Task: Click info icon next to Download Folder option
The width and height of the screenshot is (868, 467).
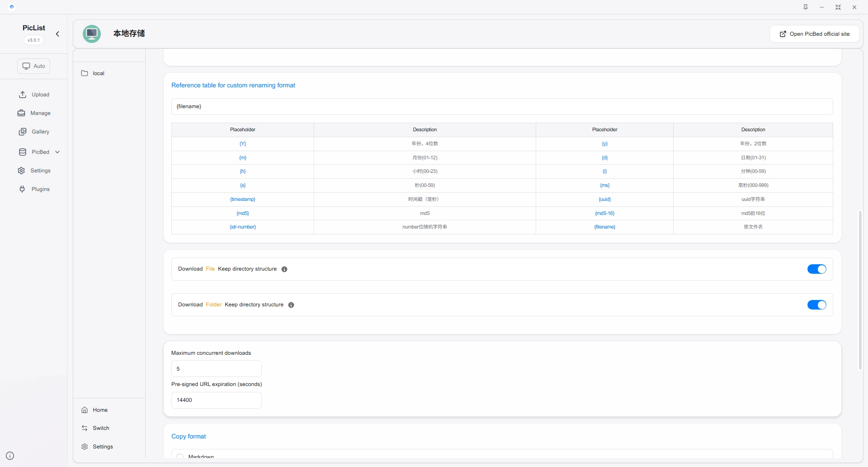Action: (291, 305)
